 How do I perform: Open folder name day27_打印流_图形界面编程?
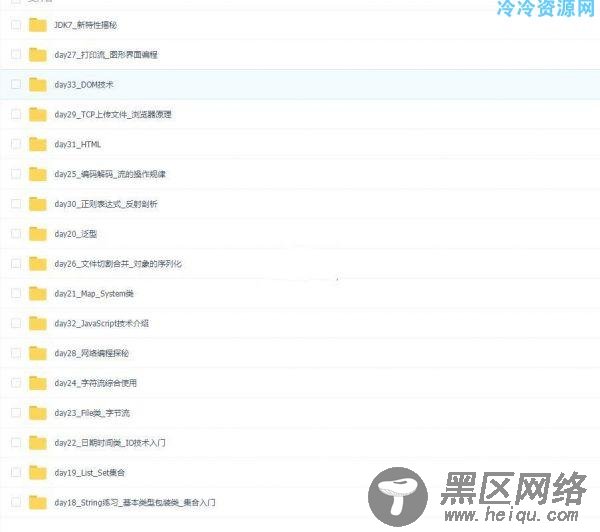(106, 55)
